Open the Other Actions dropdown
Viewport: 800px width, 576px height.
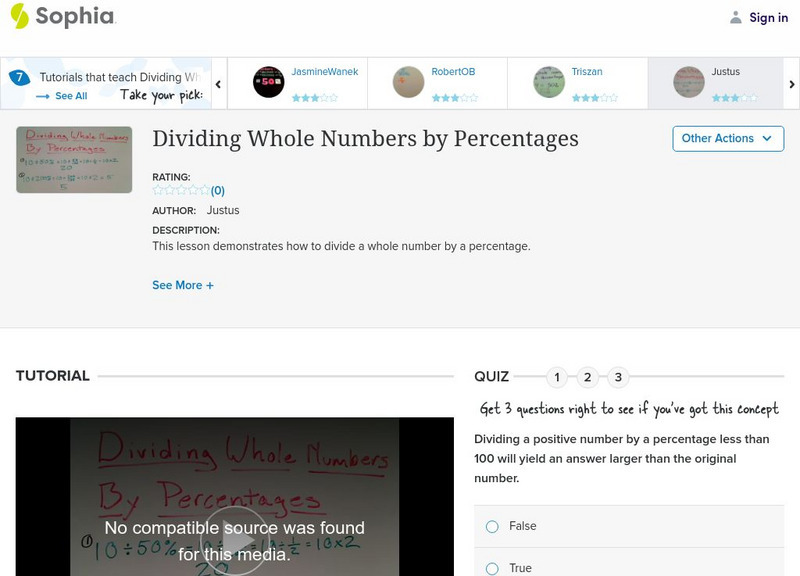click(x=727, y=138)
